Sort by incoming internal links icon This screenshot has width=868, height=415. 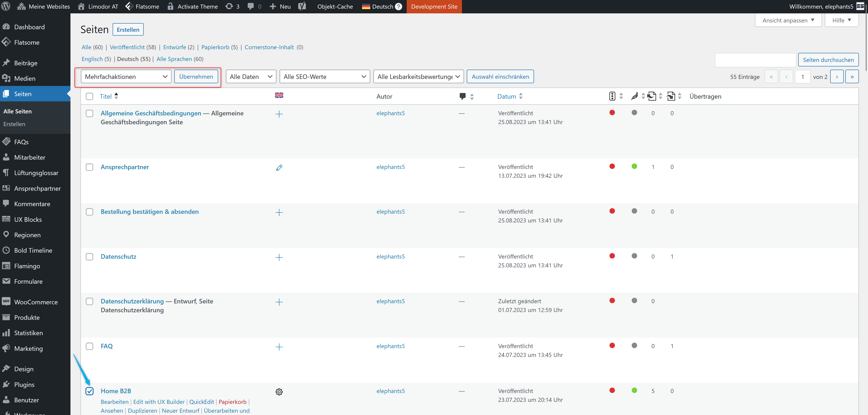(x=671, y=96)
